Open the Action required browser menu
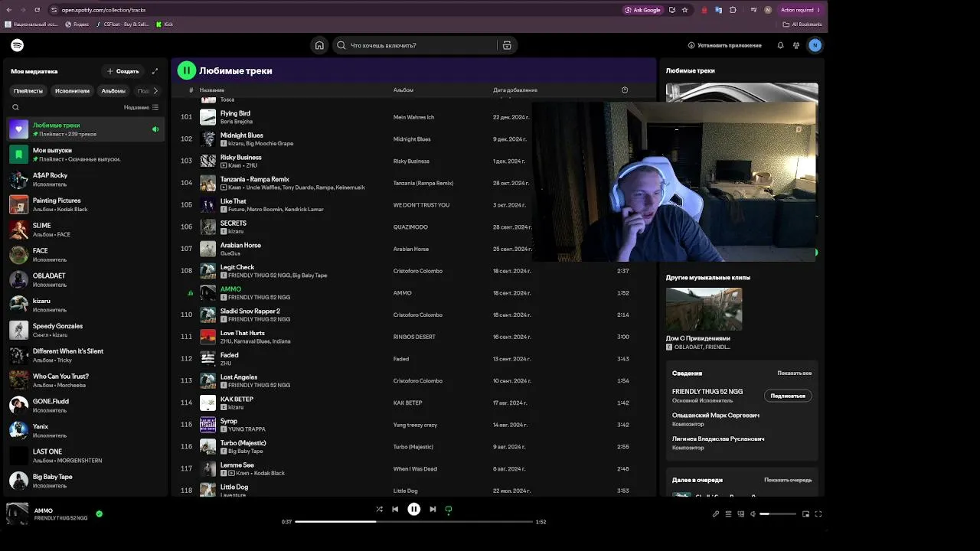This screenshot has height=551, width=980. point(800,10)
